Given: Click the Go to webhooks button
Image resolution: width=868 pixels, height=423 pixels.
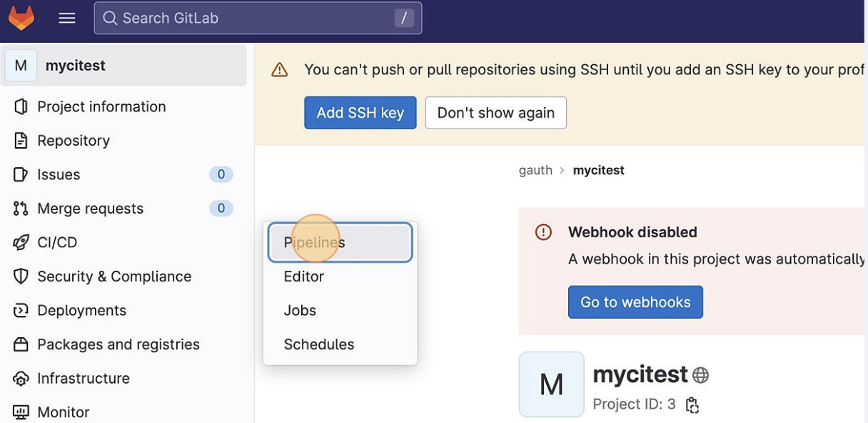Looking at the screenshot, I should tap(635, 302).
